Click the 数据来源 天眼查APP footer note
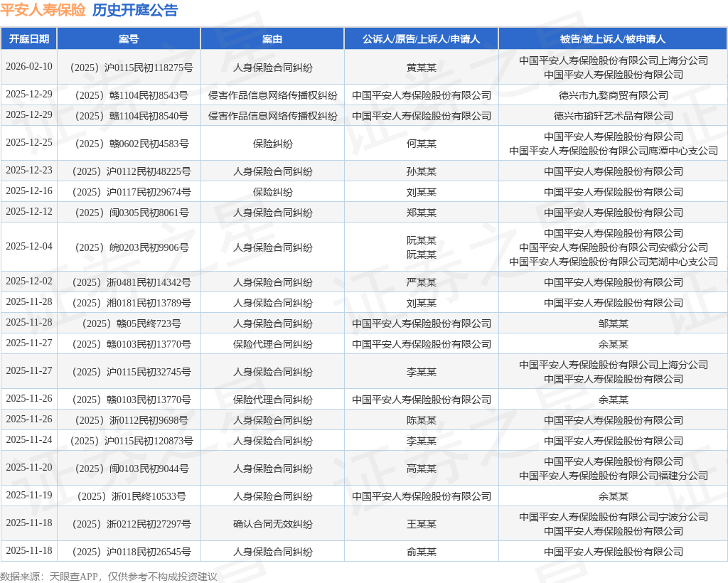Screen dimensions: 728x583 [x=109, y=577]
